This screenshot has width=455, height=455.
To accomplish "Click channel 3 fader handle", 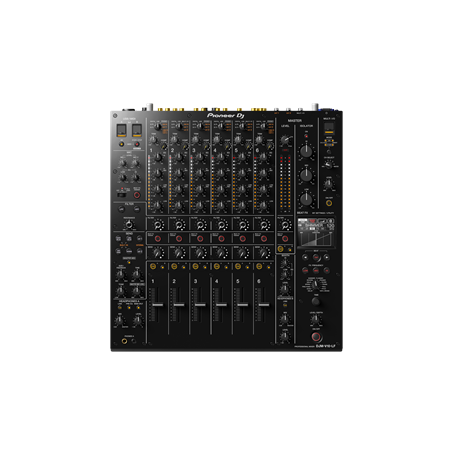I will click(200, 305).
